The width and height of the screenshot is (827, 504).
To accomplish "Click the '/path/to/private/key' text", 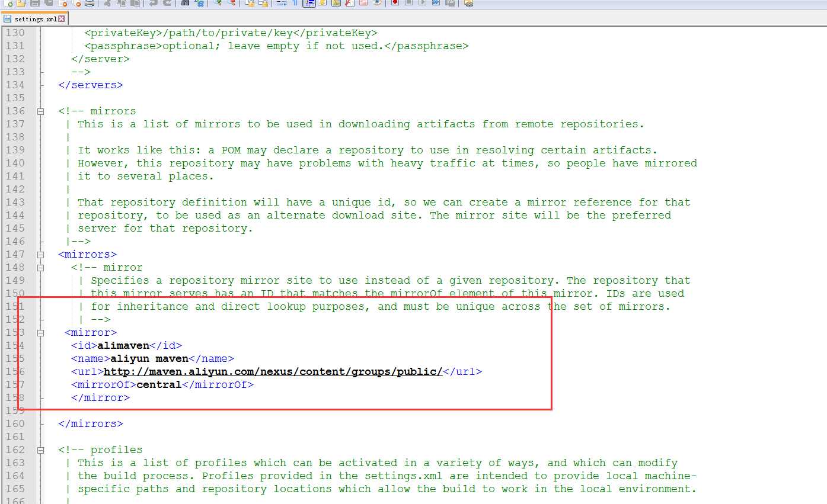I will [x=228, y=33].
